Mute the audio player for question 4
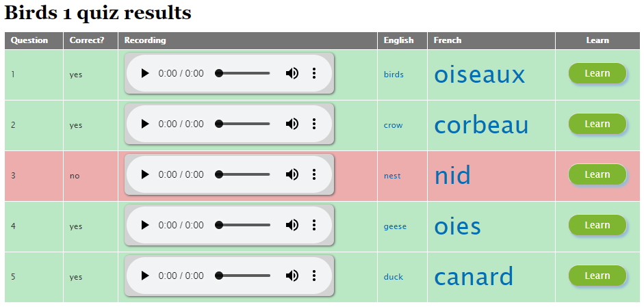The image size is (644, 307). pos(292,225)
